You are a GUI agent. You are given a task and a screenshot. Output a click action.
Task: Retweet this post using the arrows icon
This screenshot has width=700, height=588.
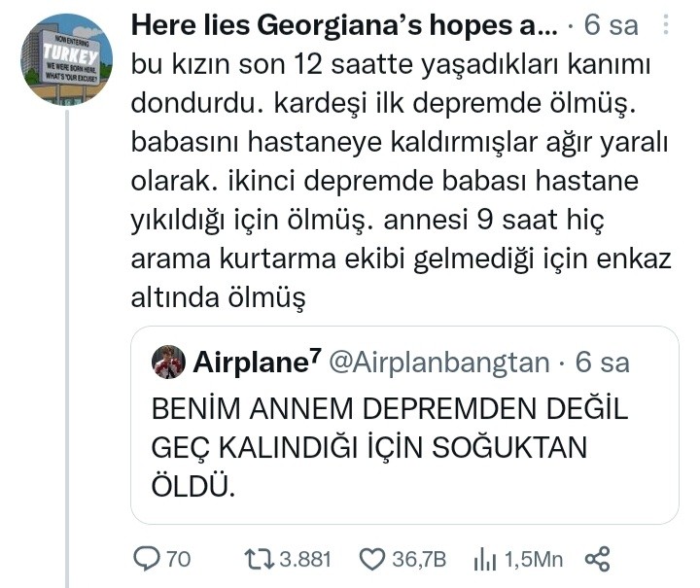coord(259,558)
